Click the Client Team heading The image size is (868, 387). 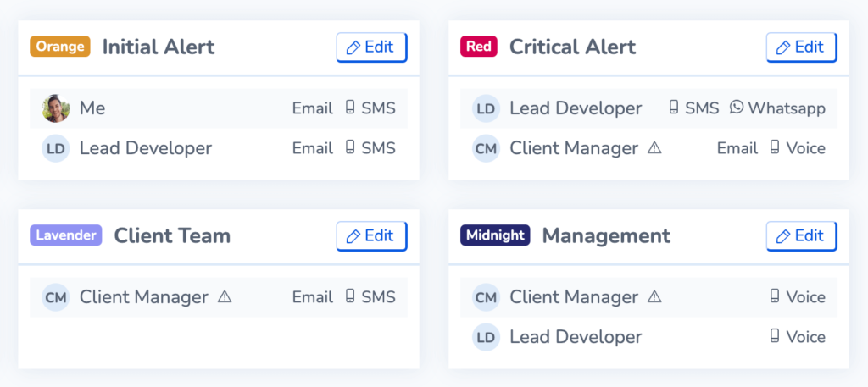[172, 236]
